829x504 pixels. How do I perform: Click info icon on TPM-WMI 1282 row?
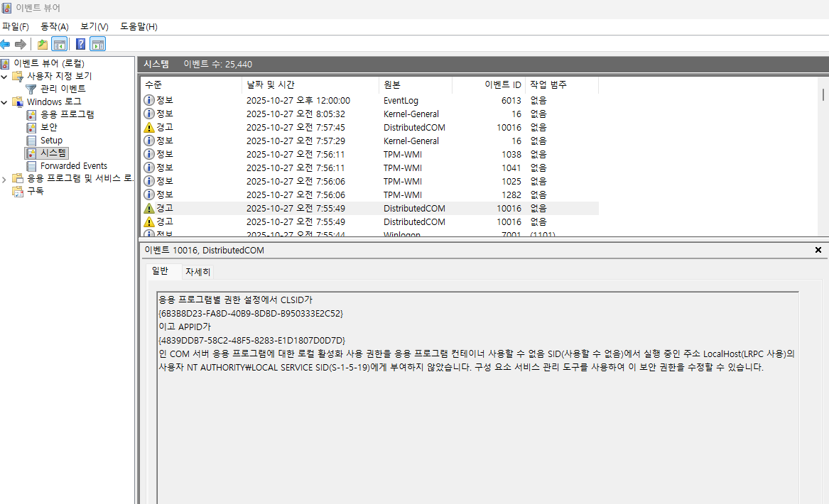(x=149, y=195)
